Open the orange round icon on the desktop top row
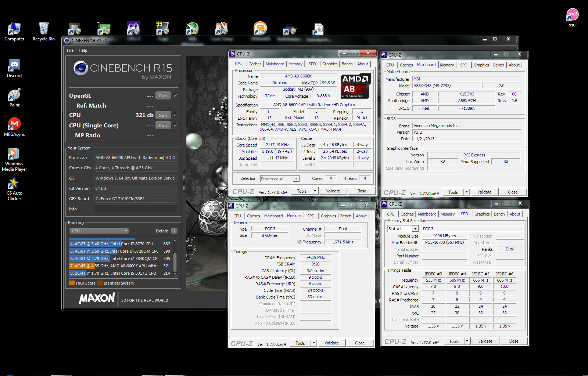588x376 pixels. pos(260,28)
